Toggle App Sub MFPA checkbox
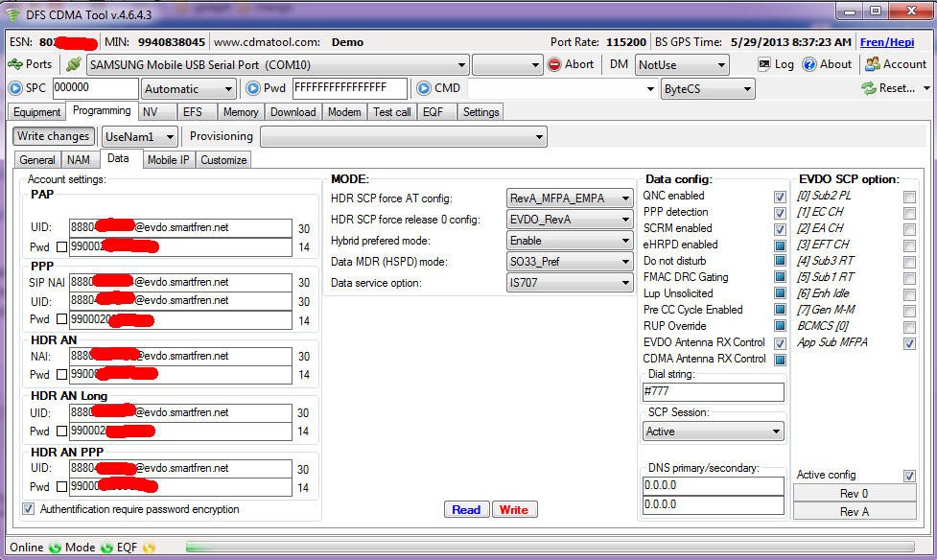This screenshot has width=937, height=560. click(x=909, y=343)
